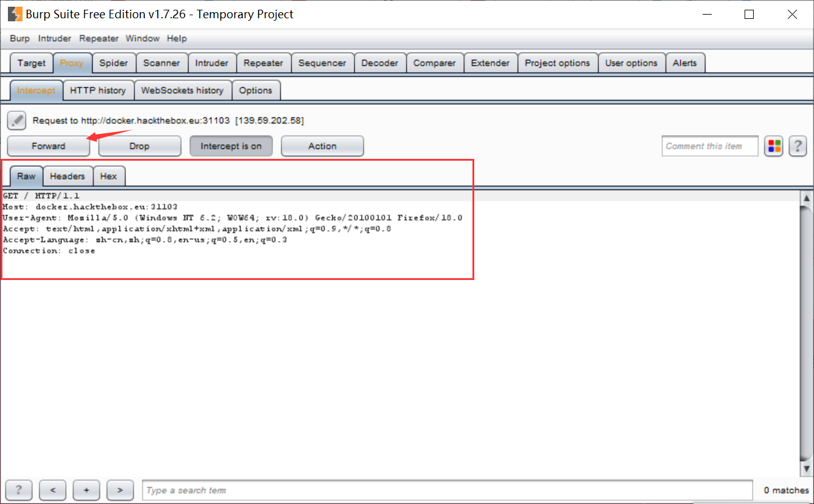Open the Intruder menu
Viewport: 814px width, 504px height.
pyautogui.click(x=55, y=38)
